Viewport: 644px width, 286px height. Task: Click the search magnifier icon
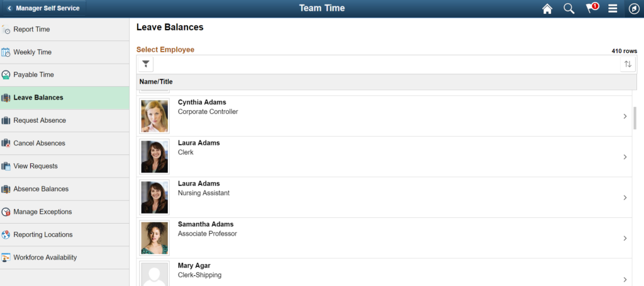(569, 9)
